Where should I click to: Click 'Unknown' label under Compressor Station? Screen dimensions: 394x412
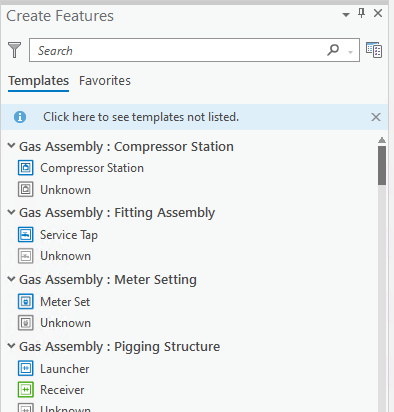click(65, 190)
